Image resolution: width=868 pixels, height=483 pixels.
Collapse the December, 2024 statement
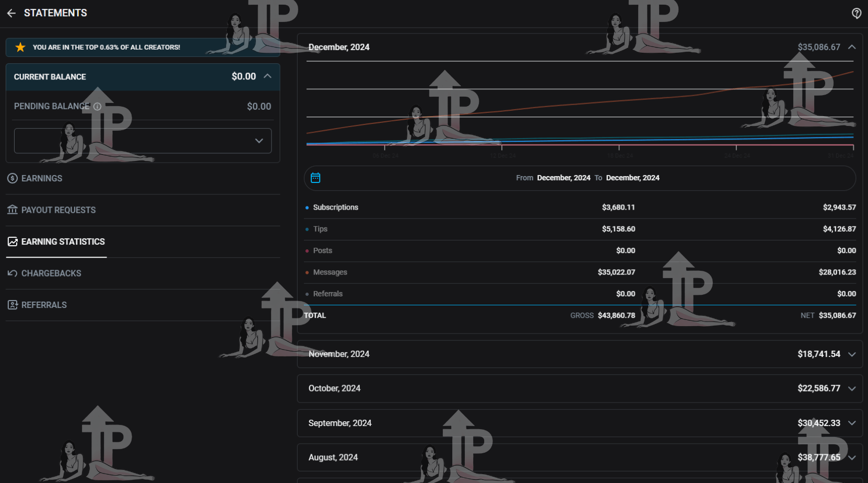(x=852, y=48)
